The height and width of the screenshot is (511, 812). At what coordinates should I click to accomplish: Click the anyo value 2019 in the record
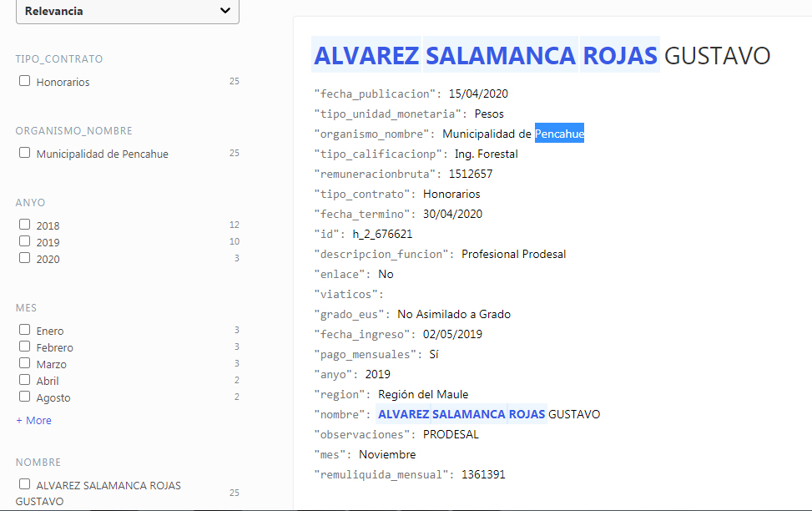tap(377, 375)
